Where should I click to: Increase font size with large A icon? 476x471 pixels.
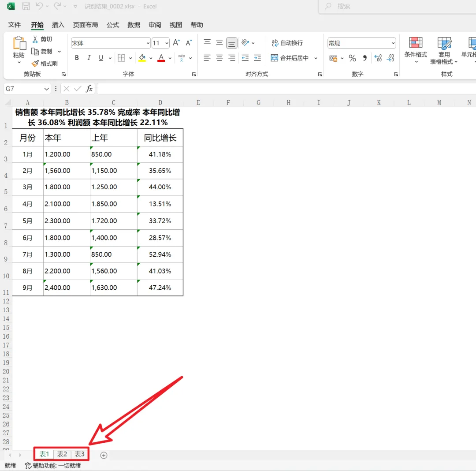click(176, 43)
